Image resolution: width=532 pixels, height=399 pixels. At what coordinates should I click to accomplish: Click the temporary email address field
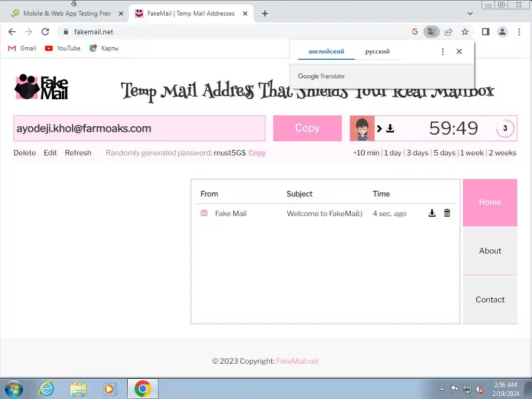click(139, 128)
